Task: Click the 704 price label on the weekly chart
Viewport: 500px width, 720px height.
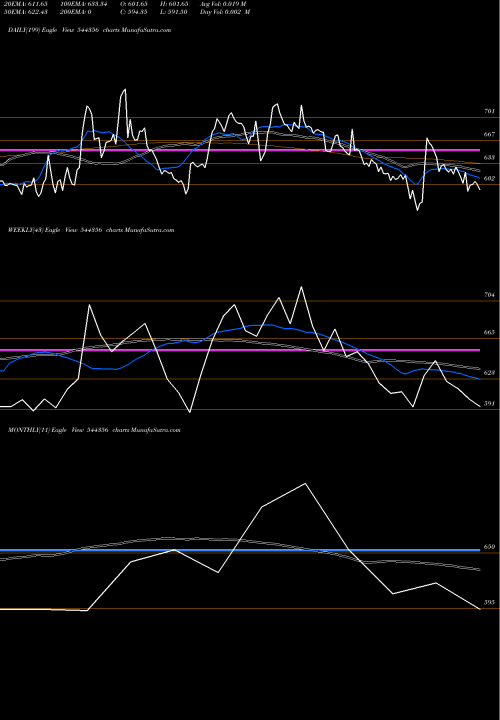Action: [x=489, y=295]
